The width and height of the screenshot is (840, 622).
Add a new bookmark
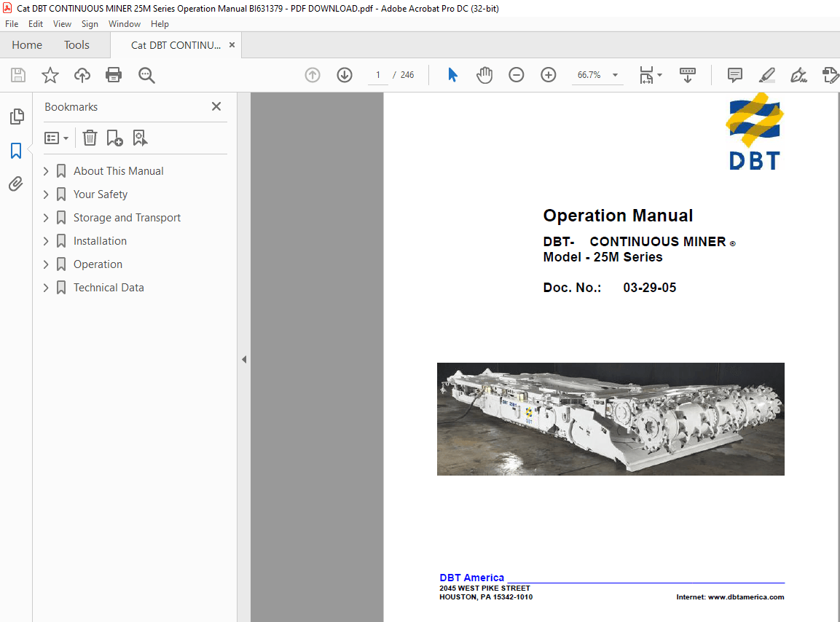click(114, 138)
